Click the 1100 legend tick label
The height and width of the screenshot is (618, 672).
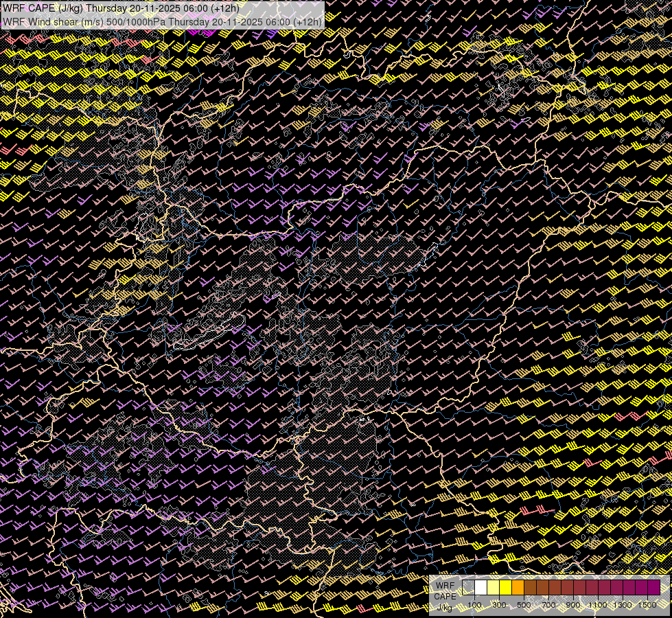tap(599, 605)
